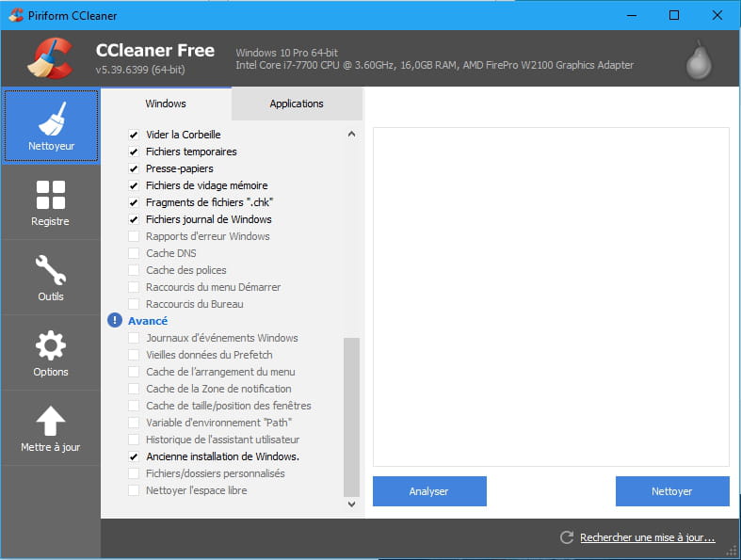Open the Mettre à jour arrow section
Image resolution: width=741 pixels, height=560 pixels.
(51, 428)
